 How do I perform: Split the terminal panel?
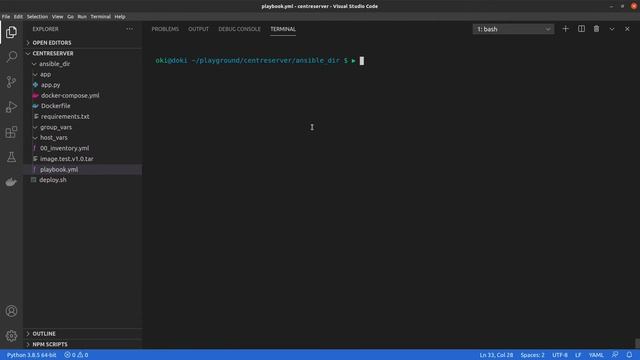581,29
